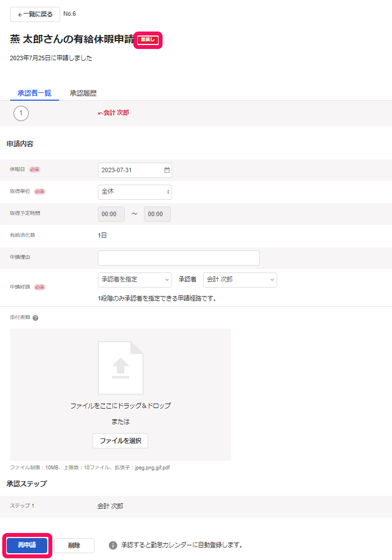Go back with 一覧に戻る button
Image resolution: width=392 pixels, height=560 pixels.
[35, 14]
